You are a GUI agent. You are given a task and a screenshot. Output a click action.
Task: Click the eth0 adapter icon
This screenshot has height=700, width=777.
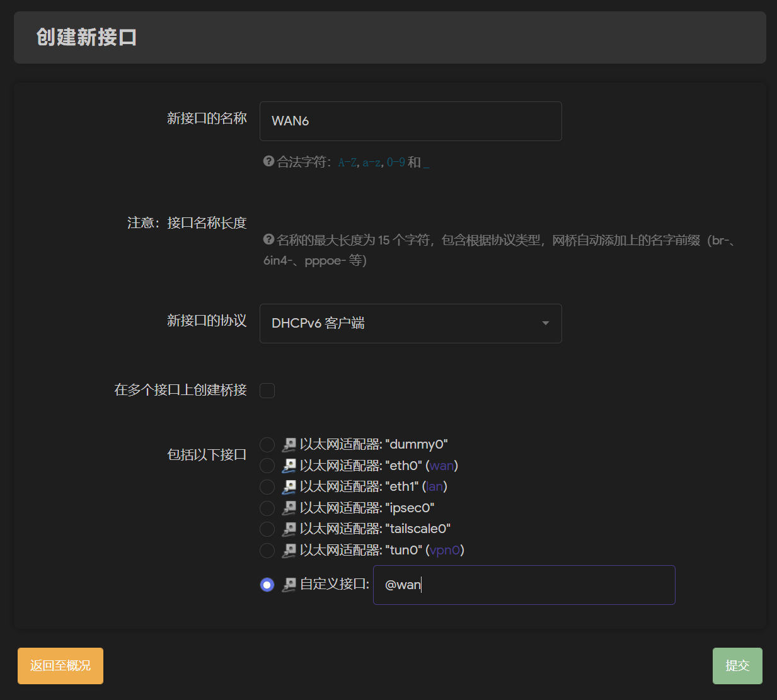coord(289,466)
